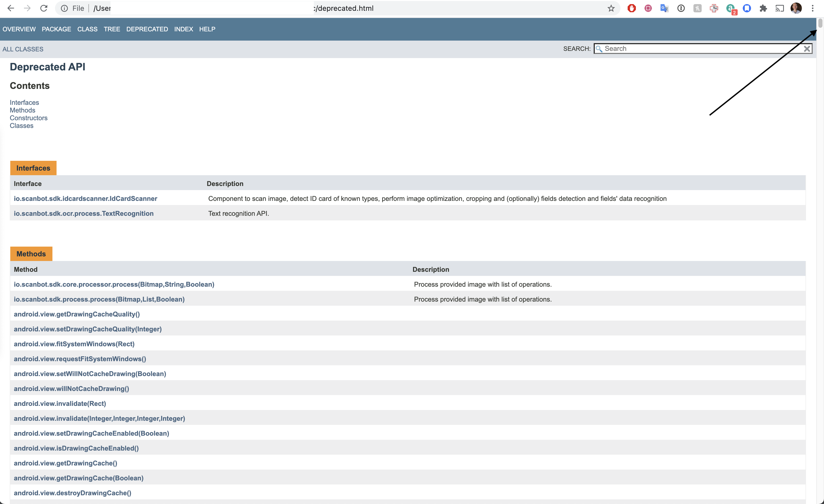Open the TREE navigation item
Screen dimensions: 824x504
[x=112, y=29]
